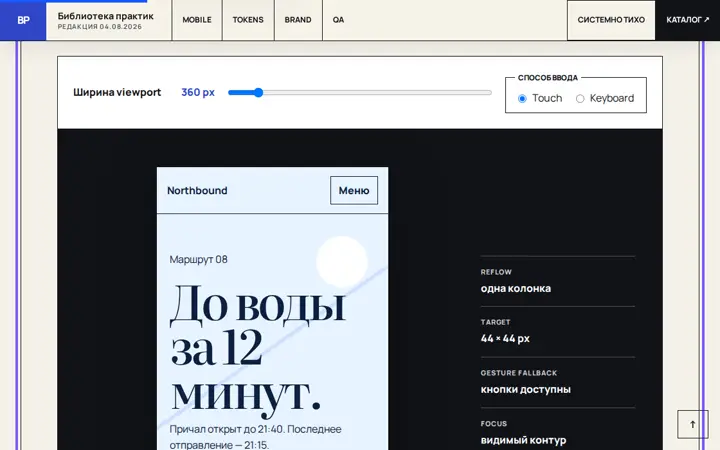Open the TOKENS nav item
Screen dimensions: 720x450
[248, 20]
